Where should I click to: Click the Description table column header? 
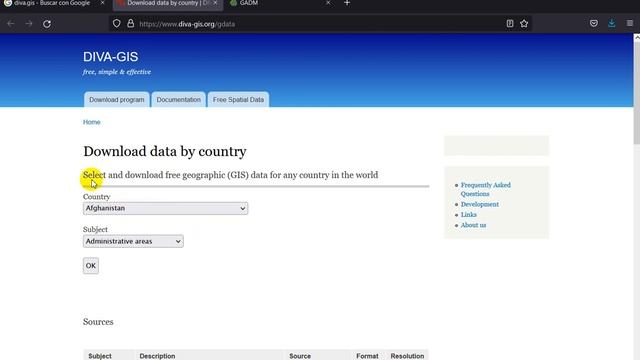[x=157, y=356]
